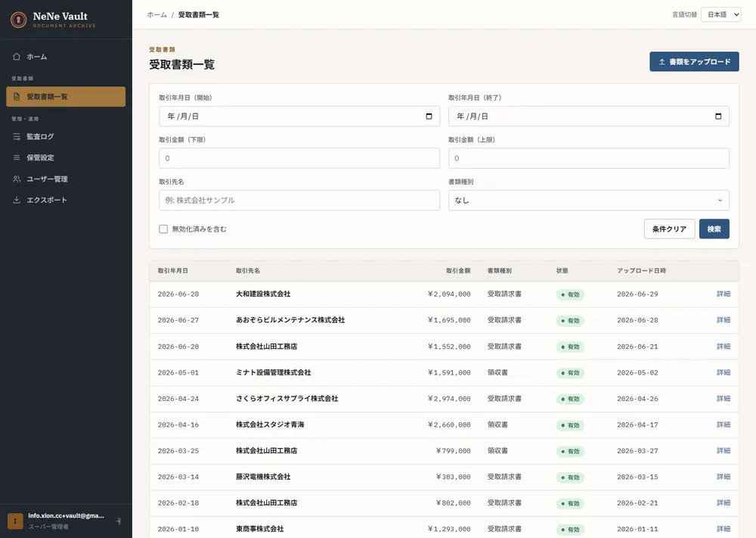Screen dimensions: 756x538
Task: Click date 2026-05-01 in table
Action: tap(178, 372)
